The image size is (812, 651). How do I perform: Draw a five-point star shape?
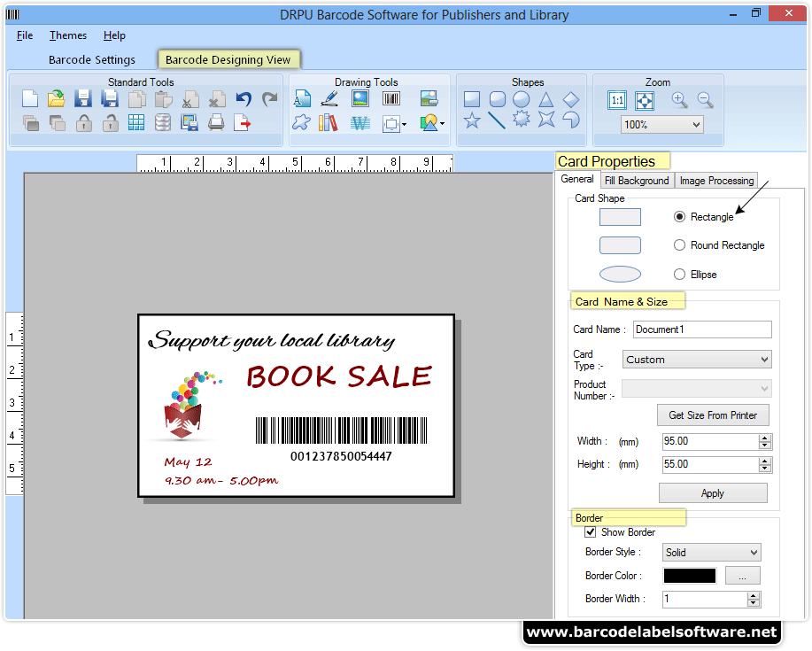[x=472, y=120]
